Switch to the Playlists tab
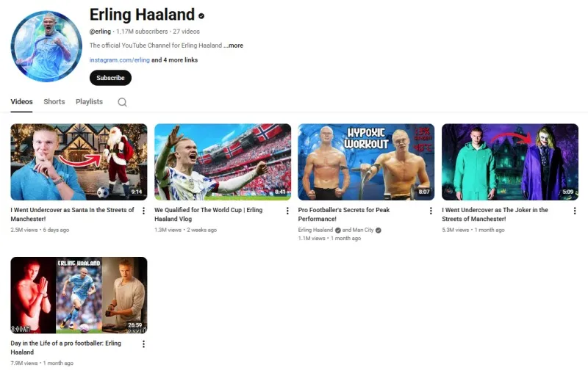The image size is (588, 370). [89, 101]
